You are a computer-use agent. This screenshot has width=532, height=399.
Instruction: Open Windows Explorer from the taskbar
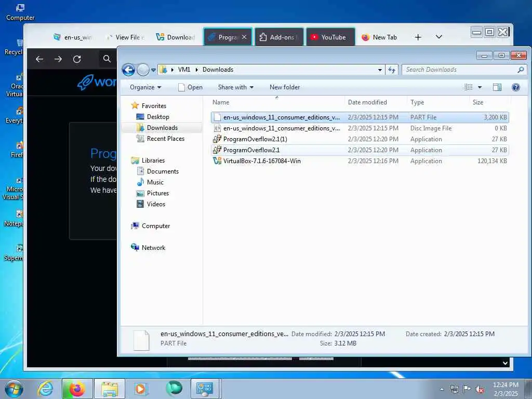coord(110,389)
